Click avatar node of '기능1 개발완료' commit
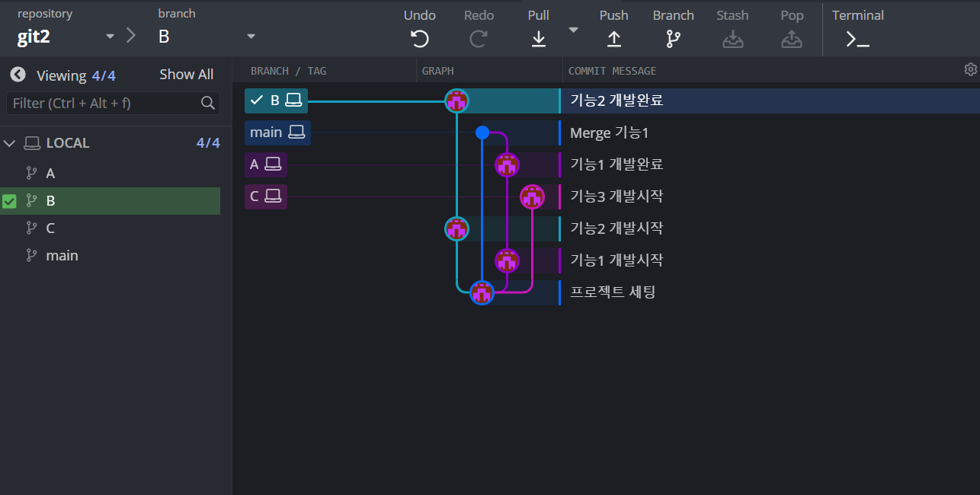The height and width of the screenshot is (495, 980). tap(507, 164)
